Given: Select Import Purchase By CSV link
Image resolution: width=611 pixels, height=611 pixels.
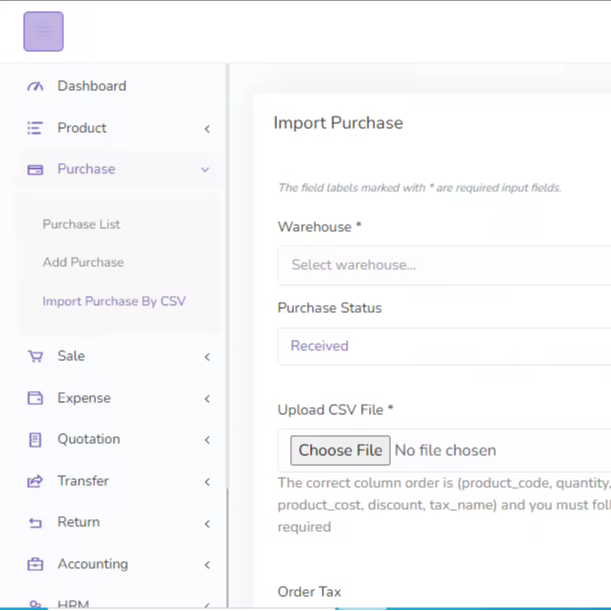Looking at the screenshot, I should point(114,301).
